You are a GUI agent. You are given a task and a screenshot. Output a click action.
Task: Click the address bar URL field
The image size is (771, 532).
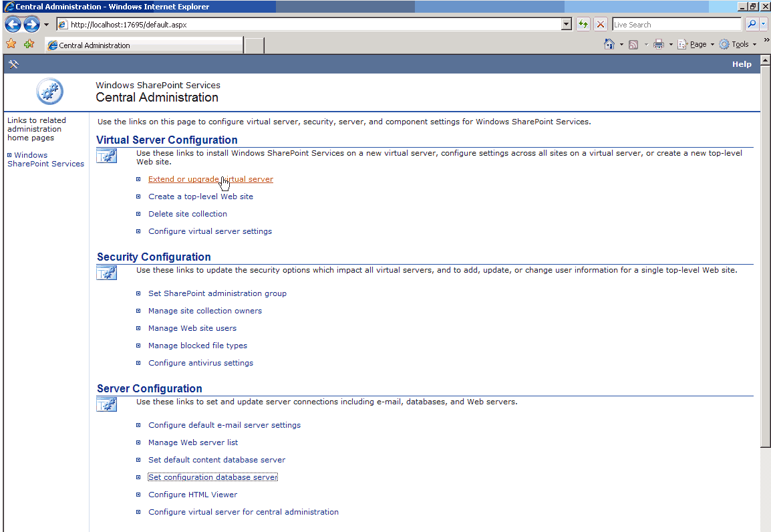(x=315, y=25)
